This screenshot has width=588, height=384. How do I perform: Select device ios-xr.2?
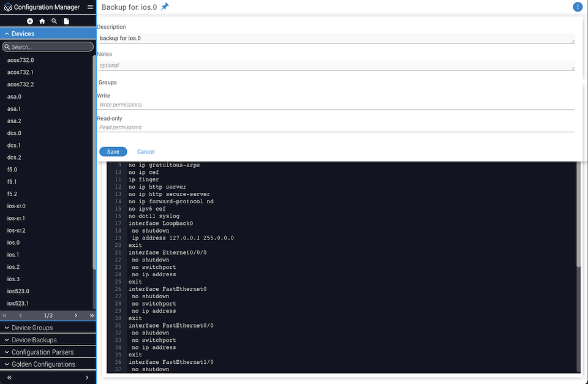point(16,230)
